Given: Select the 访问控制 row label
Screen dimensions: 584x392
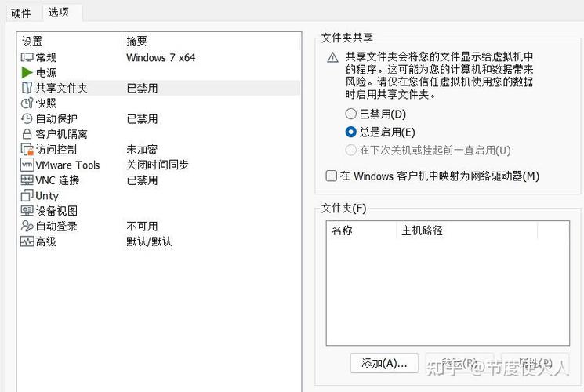Looking at the screenshot, I should click(x=56, y=150).
